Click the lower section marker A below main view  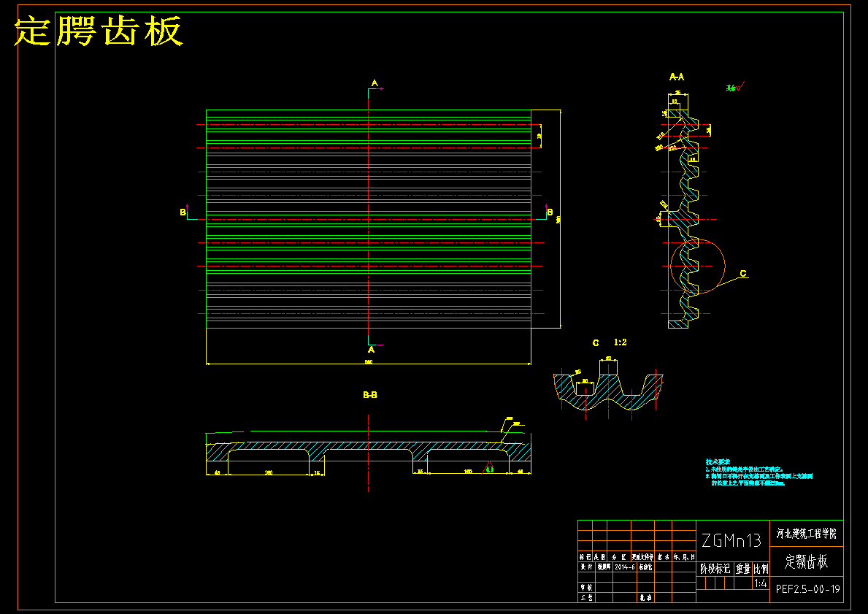[x=372, y=350]
